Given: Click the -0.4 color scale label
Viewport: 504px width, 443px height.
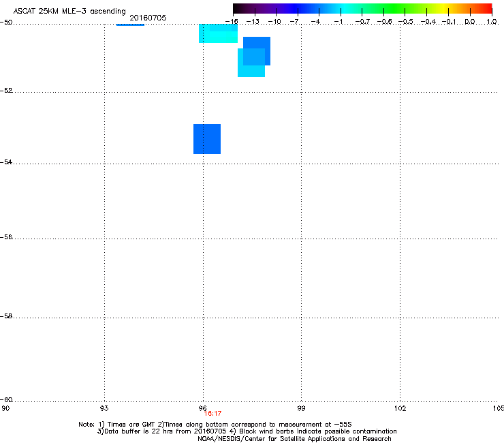Looking at the screenshot, I should [x=428, y=22].
